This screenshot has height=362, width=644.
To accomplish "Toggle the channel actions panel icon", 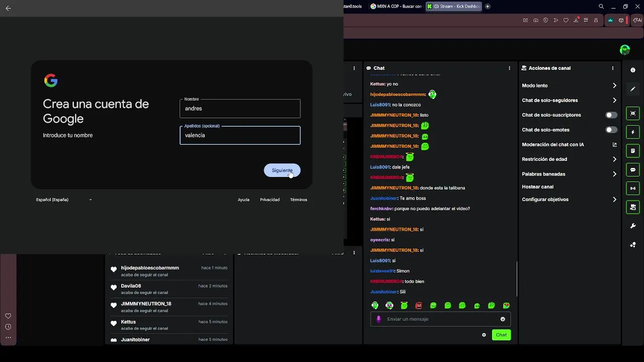I will (x=633, y=207).
